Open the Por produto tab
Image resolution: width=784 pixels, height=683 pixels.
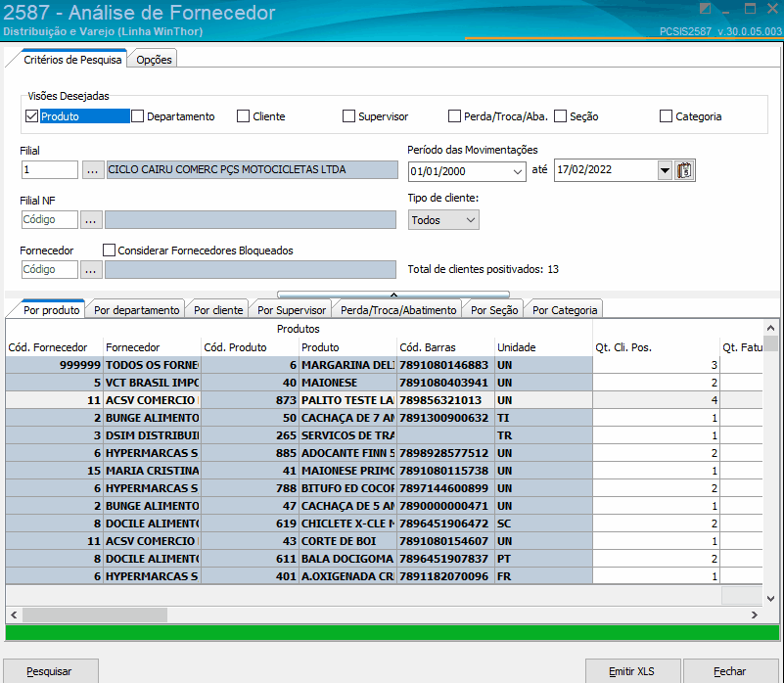coord(52,310)
